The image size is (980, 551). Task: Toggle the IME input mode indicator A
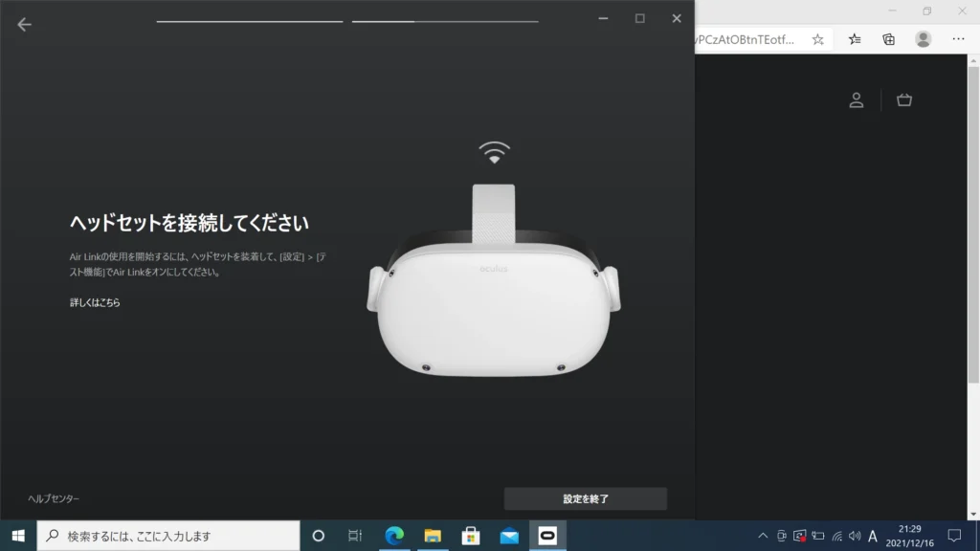click(873, 536)
